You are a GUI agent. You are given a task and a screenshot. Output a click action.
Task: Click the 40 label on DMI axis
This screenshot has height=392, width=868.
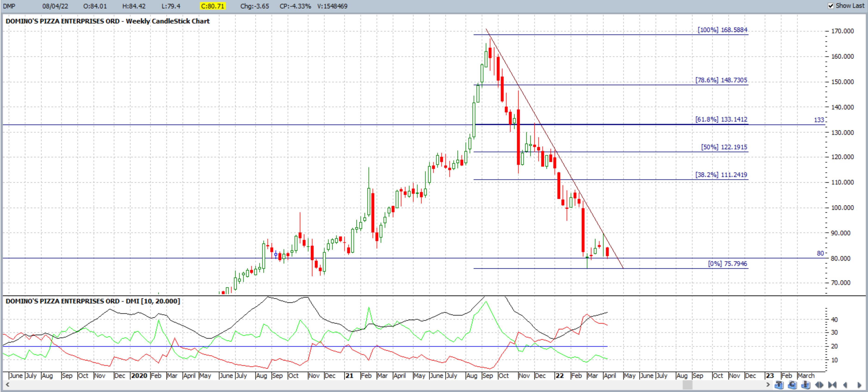coord(834,320)
